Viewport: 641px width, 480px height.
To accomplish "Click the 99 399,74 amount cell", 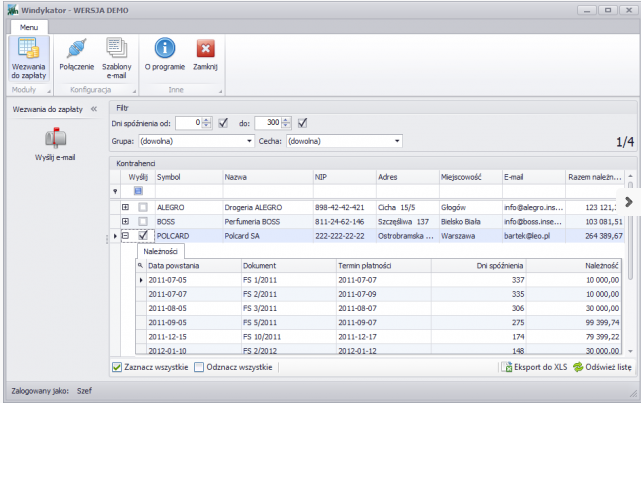I will point(574,323).
